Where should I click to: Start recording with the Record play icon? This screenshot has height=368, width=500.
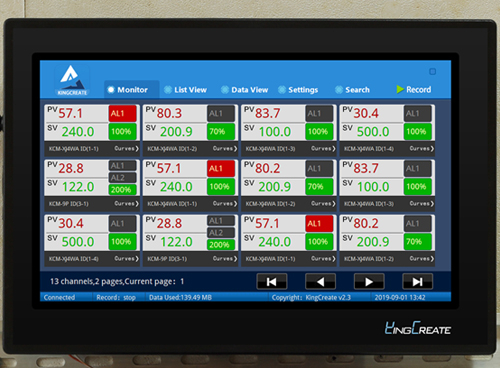click(x=400, y=89)
